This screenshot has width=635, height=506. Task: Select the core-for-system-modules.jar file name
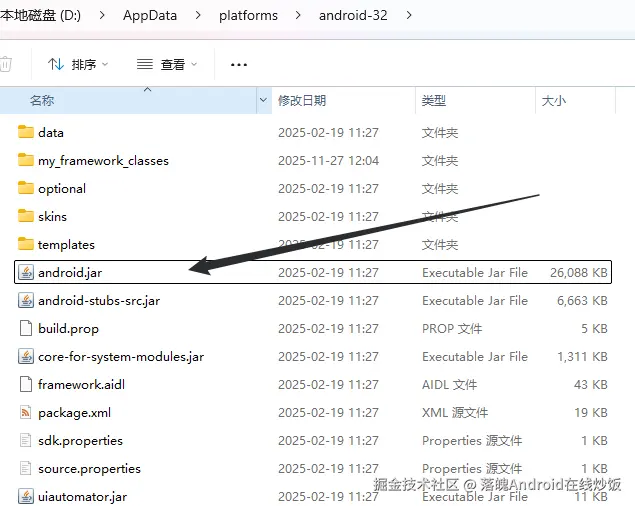[x=121, y=357]
